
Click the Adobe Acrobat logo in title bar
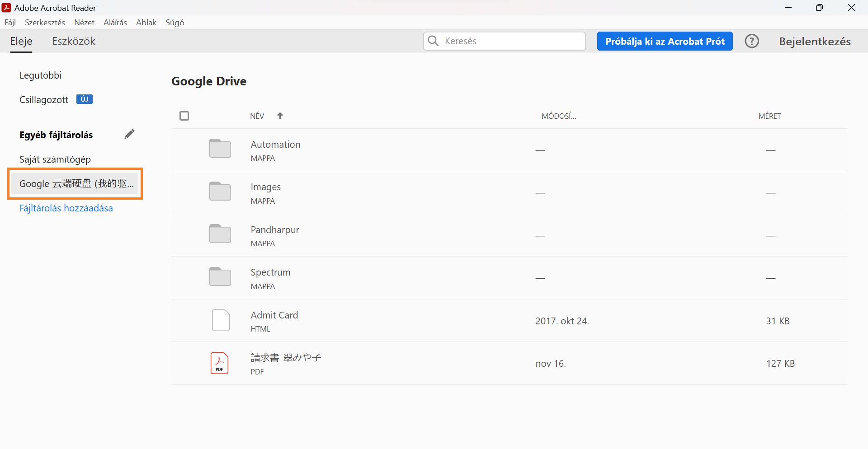[6, 7]
